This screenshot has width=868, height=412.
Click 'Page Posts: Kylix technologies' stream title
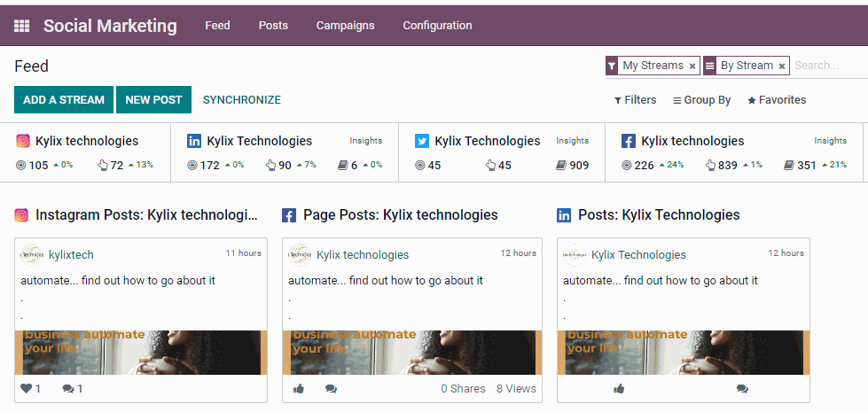tap(400, 215)
